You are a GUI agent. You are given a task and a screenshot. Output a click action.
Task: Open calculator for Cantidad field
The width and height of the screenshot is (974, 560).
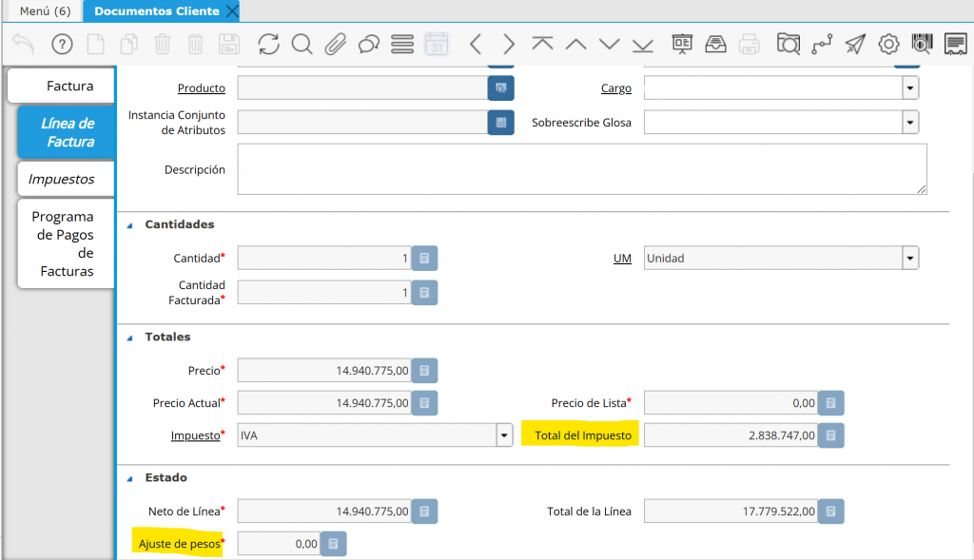[424, 259]
